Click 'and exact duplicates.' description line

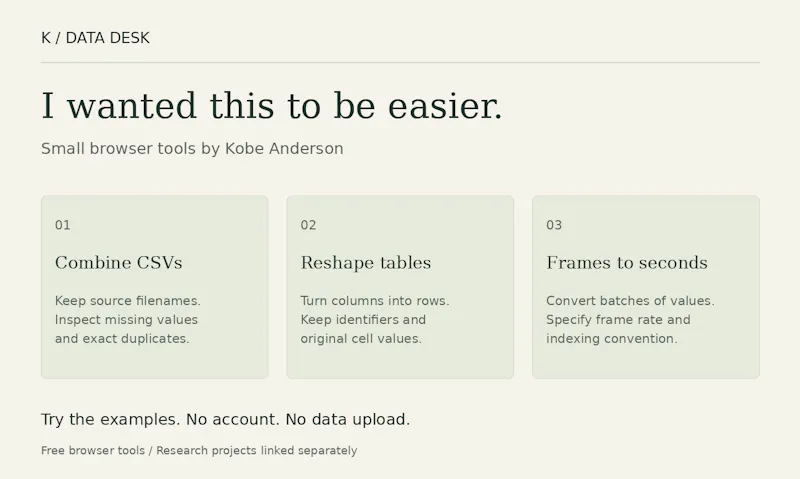122,339
